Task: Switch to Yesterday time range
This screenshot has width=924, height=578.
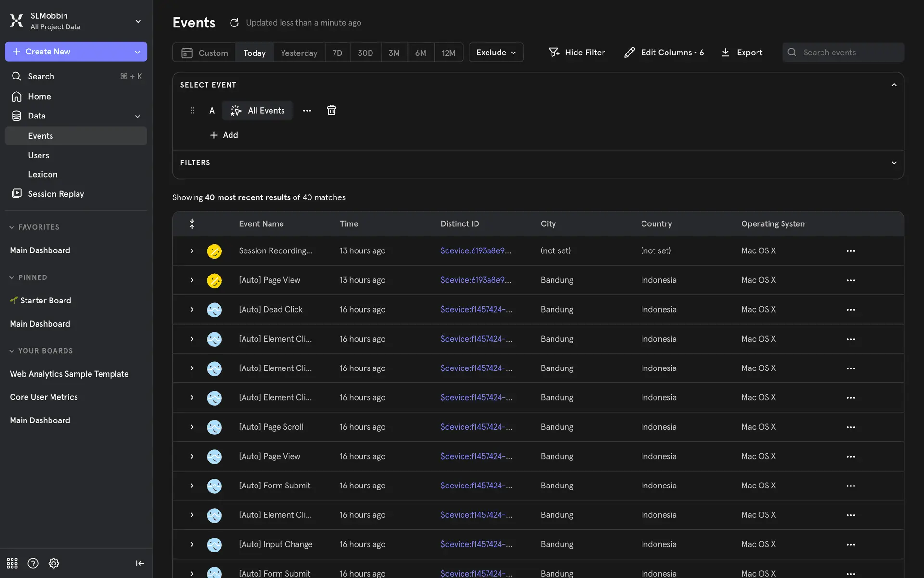Action: (x=299, y=53)
